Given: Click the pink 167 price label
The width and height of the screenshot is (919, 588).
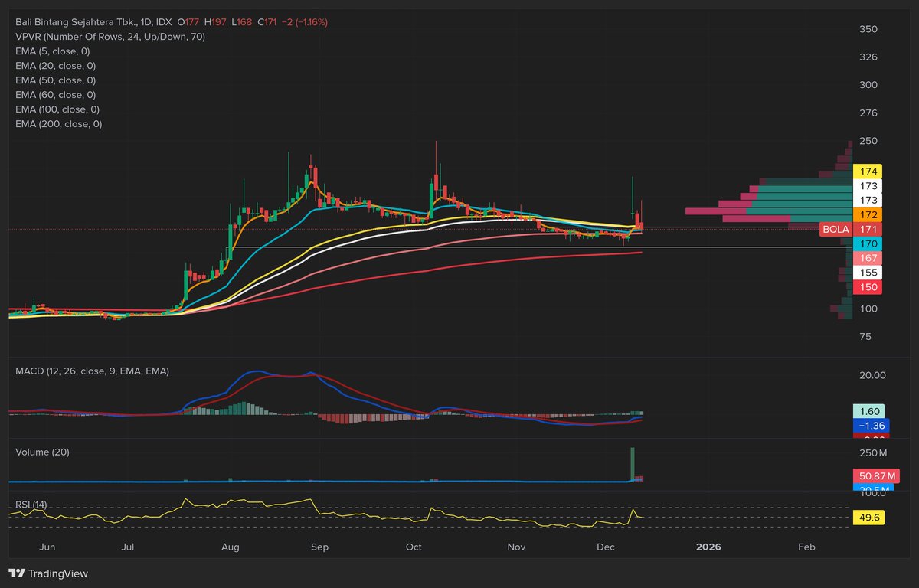Looking at the screenshot, I should (868, 258).
